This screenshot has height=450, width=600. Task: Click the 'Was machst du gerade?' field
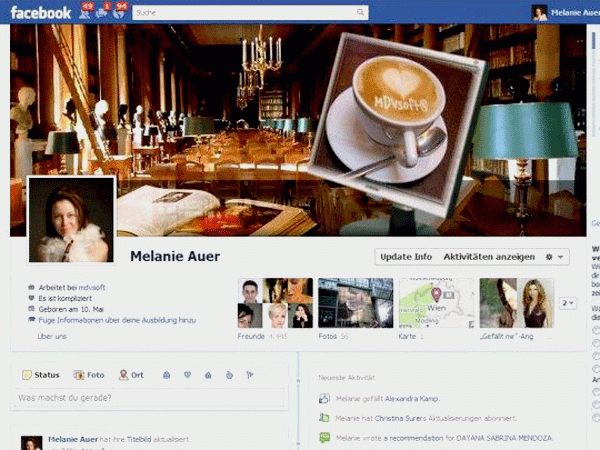[149, 398]
